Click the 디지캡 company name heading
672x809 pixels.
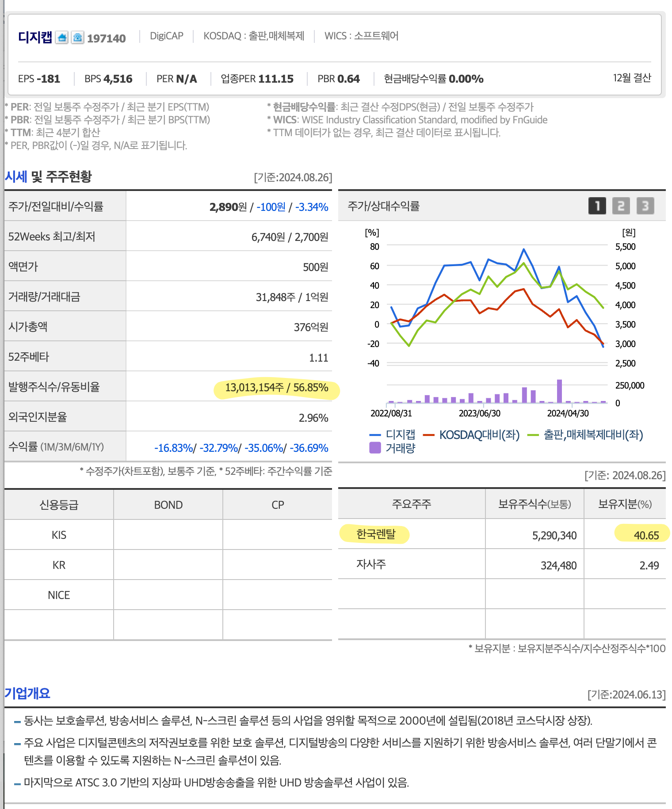point(35,38)
